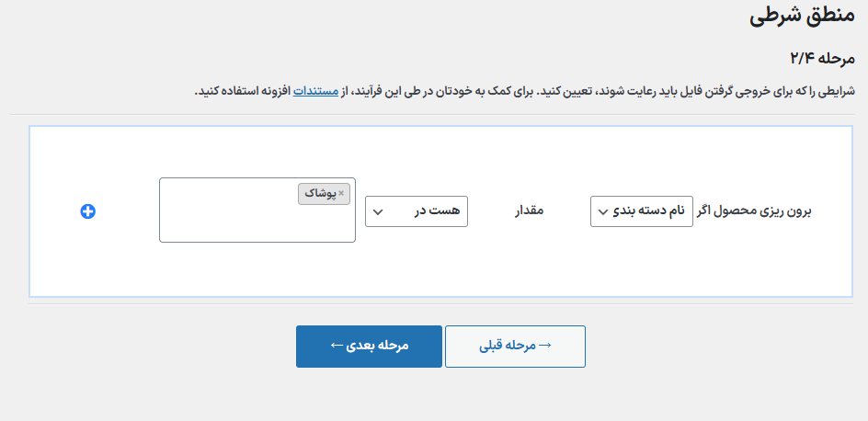This screenshot has width=868, height=421.
Task: Click the مقدار label
Action: 529,211
